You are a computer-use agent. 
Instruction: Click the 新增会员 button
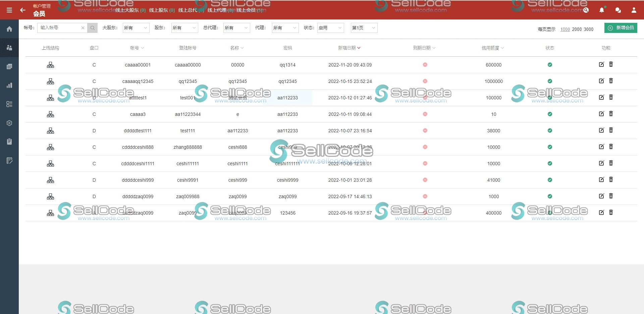coord(621,28)
